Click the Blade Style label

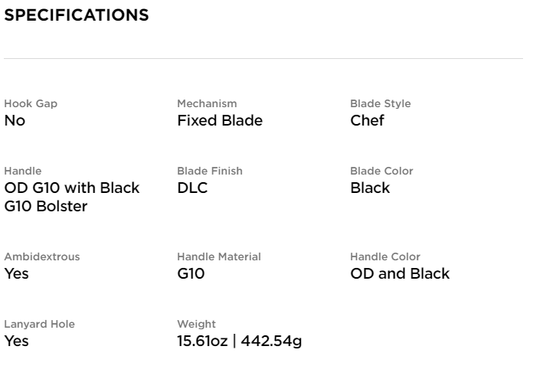tap(381, 103)
